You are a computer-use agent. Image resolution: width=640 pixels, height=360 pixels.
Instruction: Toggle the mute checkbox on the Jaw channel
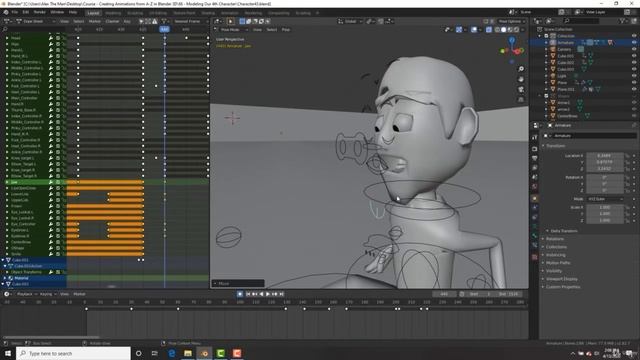tap(58, 182)
